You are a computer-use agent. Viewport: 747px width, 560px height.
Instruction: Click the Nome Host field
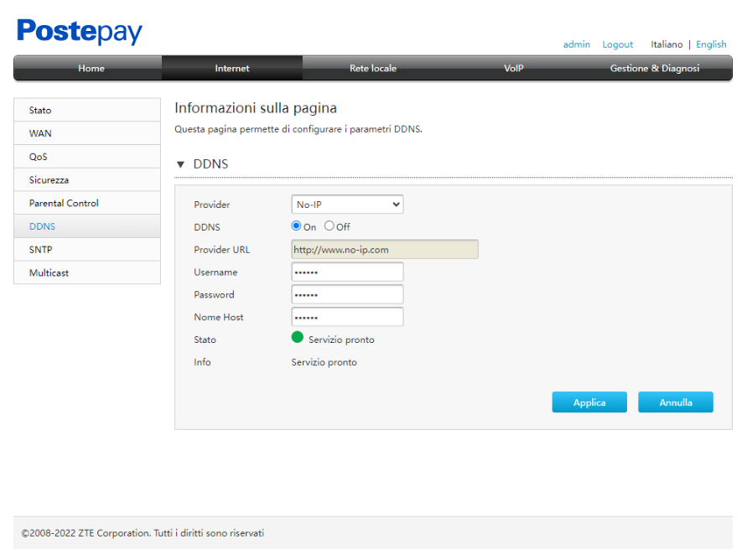[347, 318]
